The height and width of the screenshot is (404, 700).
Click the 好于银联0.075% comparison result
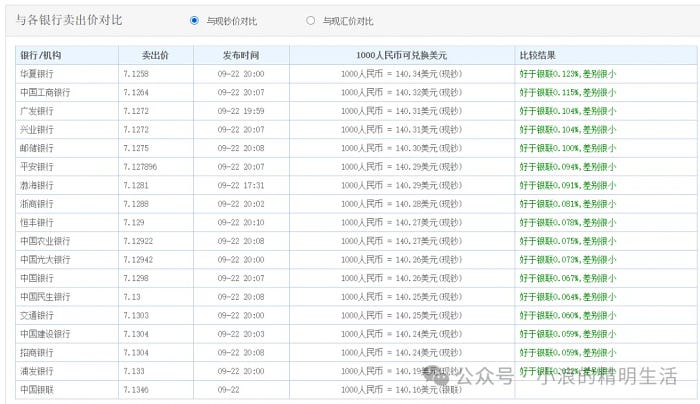point(567,241)
